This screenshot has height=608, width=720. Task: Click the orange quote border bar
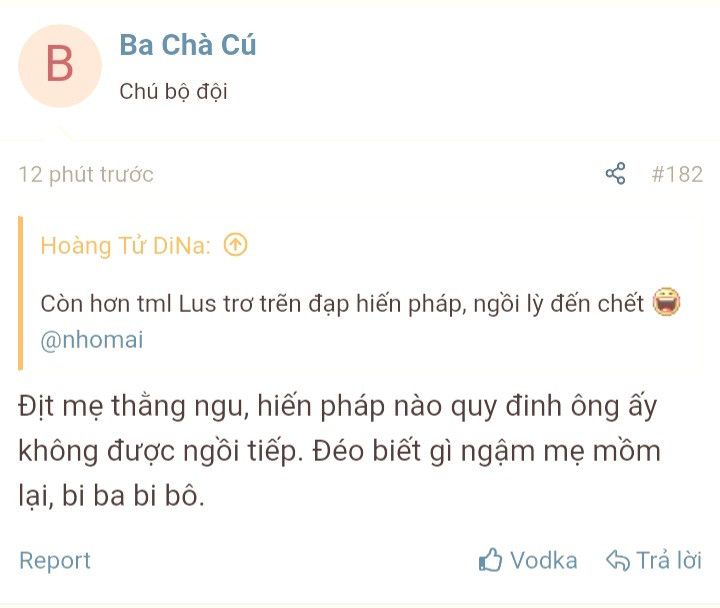point(20,293)
